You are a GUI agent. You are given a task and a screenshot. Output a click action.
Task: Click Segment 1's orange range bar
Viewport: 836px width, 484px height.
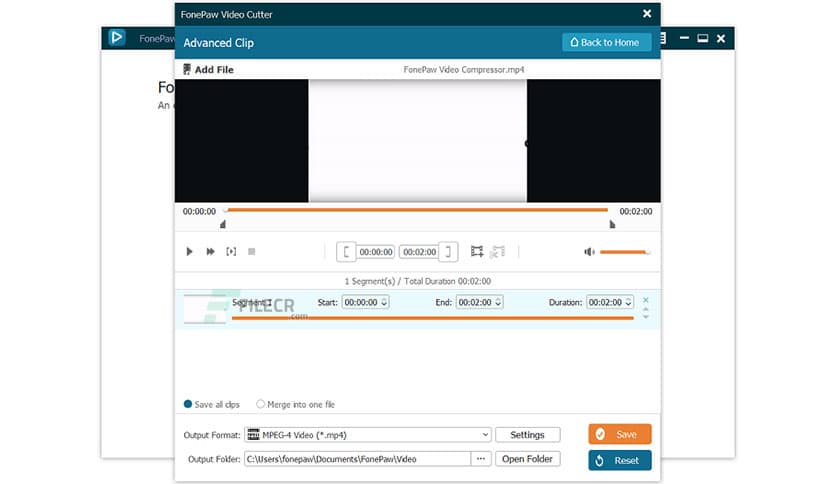coord(432,318)
